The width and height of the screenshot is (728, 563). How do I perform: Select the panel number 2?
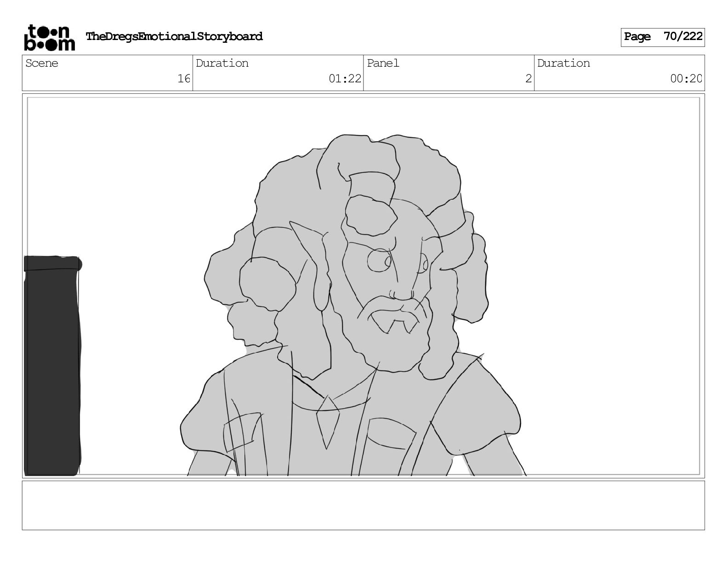529,79
